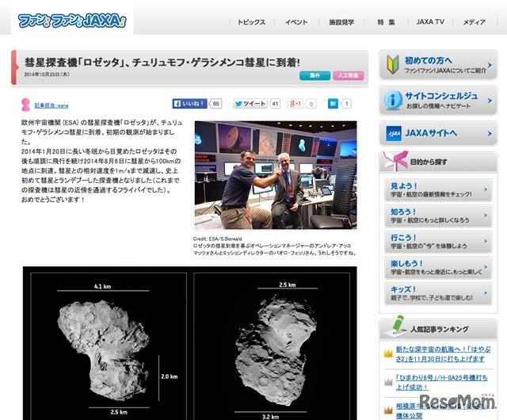Click the Hatena B! bookmark icon
Screen dimensions: 507x420
tap(333, 104)
